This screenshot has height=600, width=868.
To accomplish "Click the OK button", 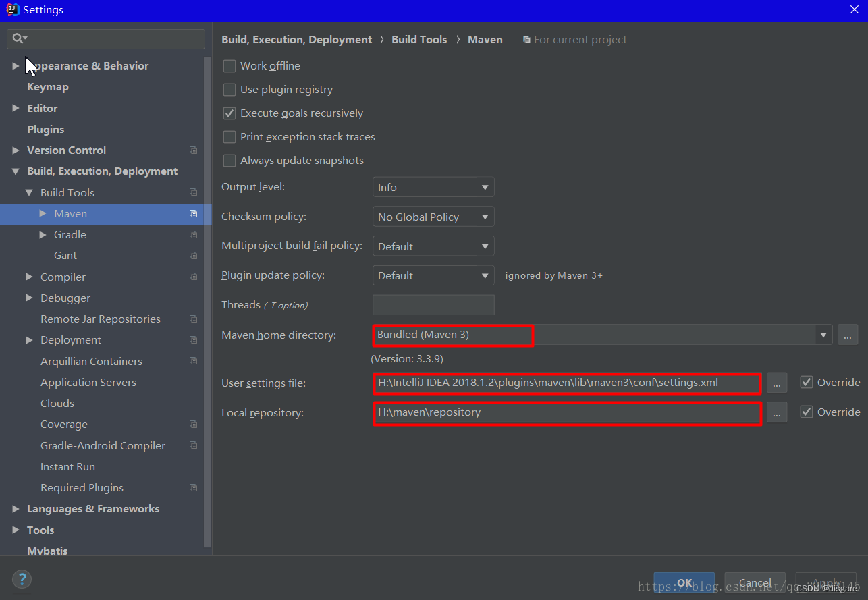I will (x=684, y=583).
